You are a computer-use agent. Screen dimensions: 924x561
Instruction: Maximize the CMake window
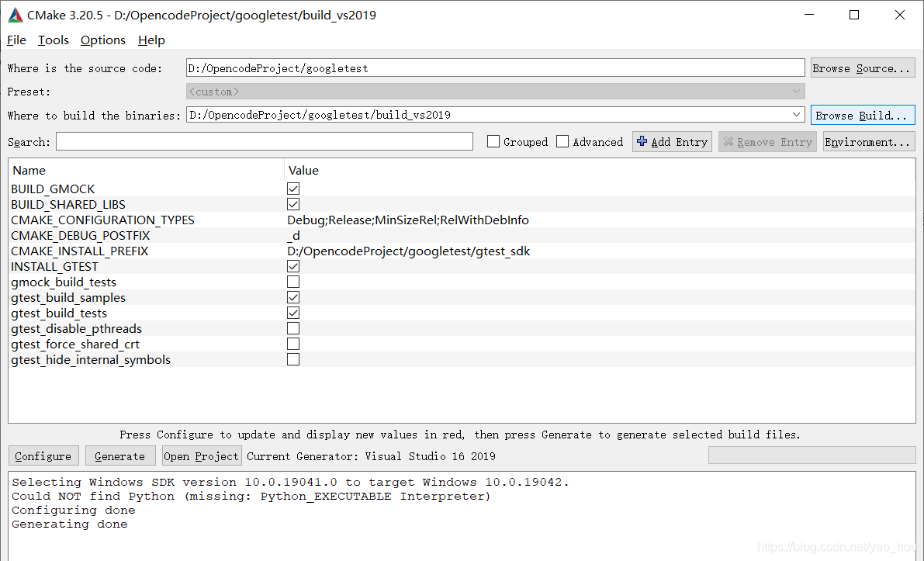coord(854,15)
